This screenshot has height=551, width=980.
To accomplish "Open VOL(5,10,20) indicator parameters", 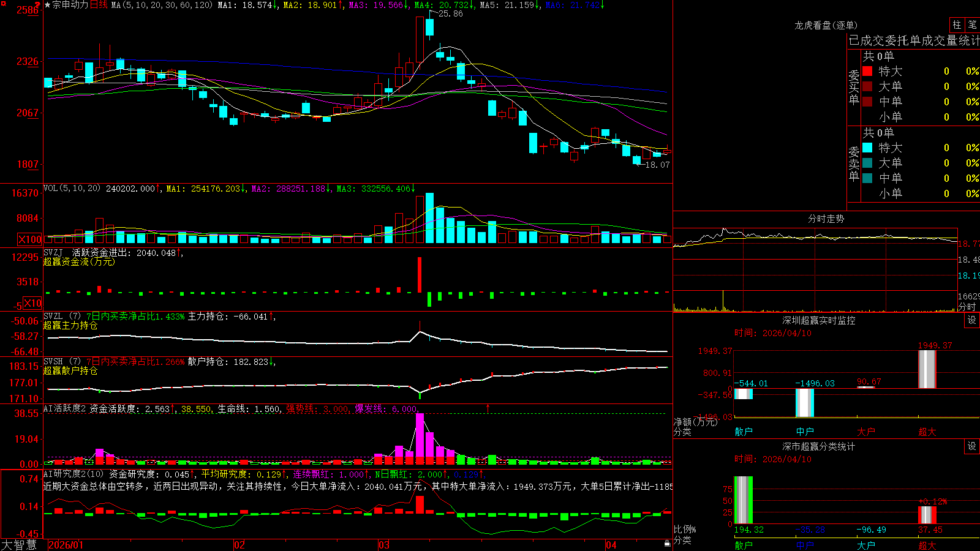I will pos(72,189).
